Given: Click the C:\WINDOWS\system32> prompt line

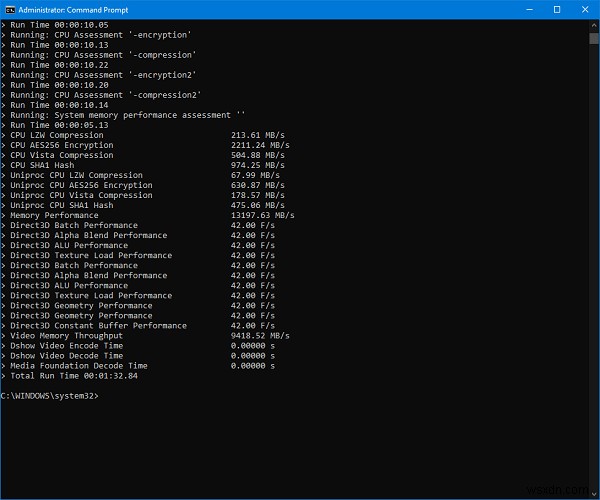Looking at the screenshot, I should (50, 396).
